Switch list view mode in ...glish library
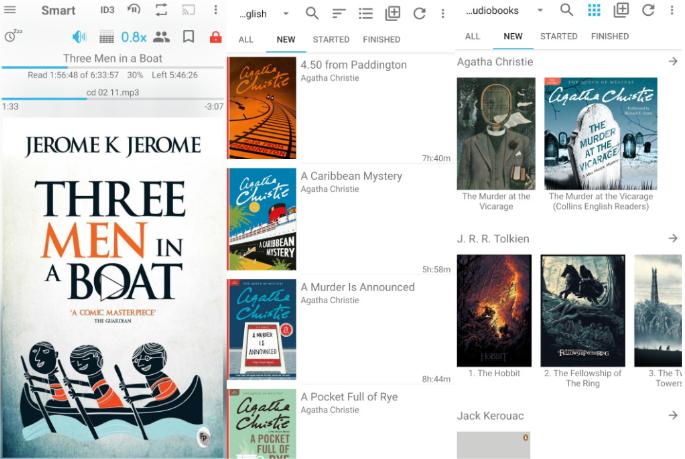Image resolution: width=685 pixels, height=459 pixels. click(366, 14)
